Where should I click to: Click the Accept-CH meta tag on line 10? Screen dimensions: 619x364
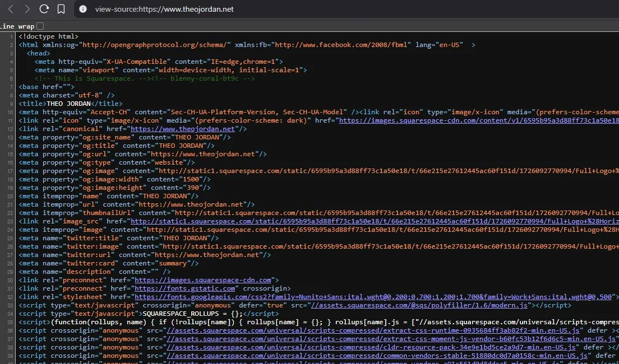point(189,112)
